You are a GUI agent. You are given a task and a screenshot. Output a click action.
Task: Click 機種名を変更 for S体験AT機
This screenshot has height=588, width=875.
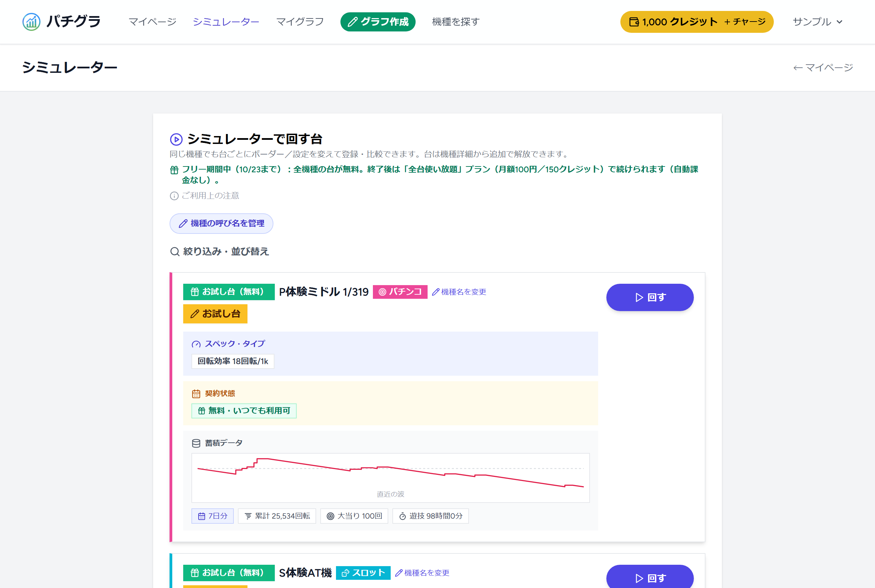(x=422, y=573)
